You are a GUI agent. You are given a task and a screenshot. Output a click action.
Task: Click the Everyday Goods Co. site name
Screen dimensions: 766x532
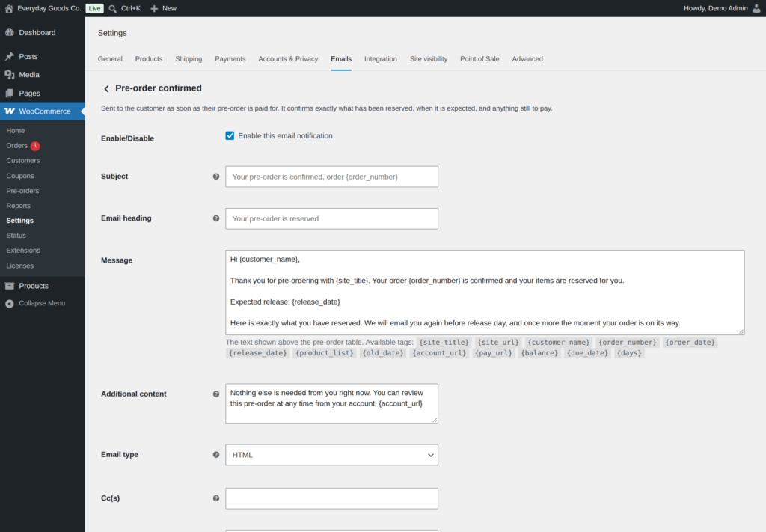[x=49, y=8]
